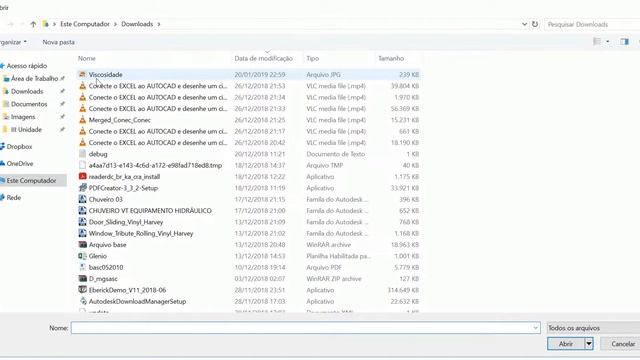
Task: Click Viscosidade modification date 20/01/2019 22:59
Action: 260,75
